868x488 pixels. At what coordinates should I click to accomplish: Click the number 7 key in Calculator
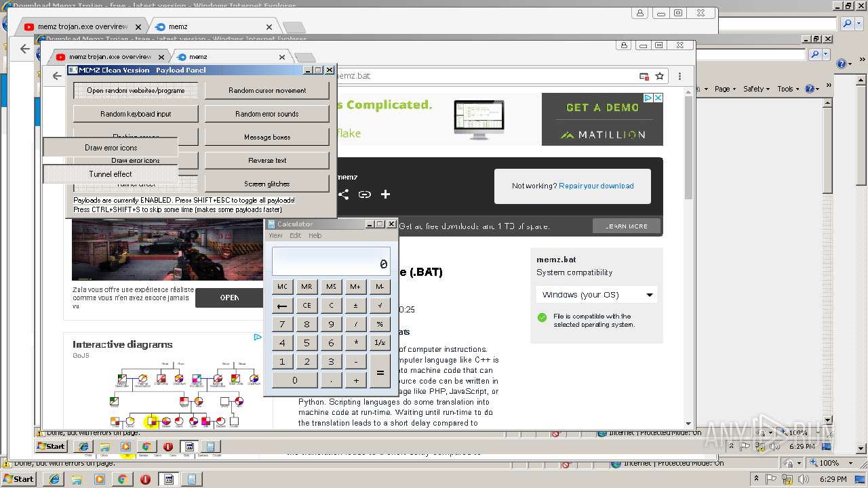[x=282, y=324]
